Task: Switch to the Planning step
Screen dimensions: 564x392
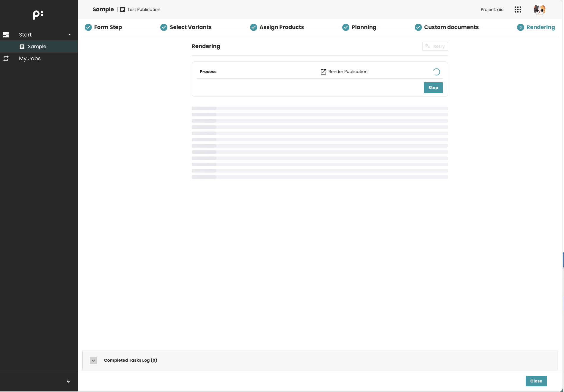Action: [364, 27]
